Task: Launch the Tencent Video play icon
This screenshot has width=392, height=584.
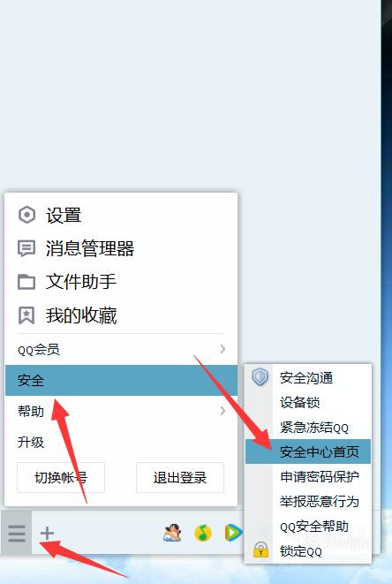Action: (x=233, y=533)
